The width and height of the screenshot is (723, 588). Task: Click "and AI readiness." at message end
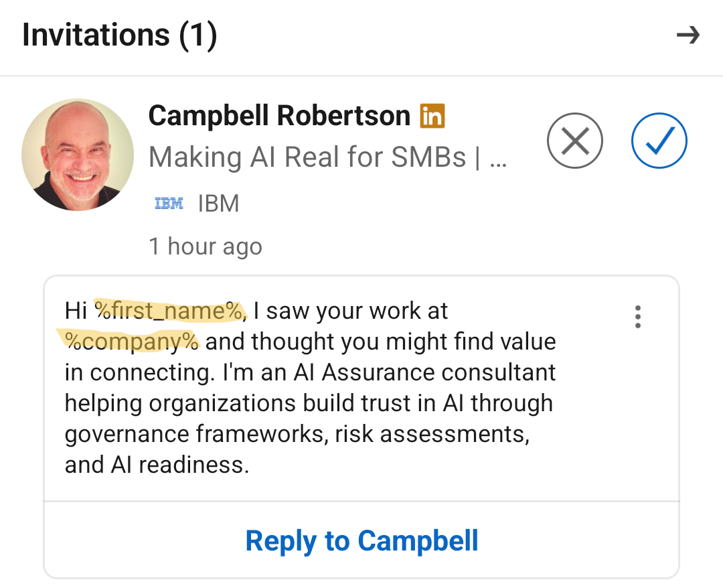coord(157,465)
